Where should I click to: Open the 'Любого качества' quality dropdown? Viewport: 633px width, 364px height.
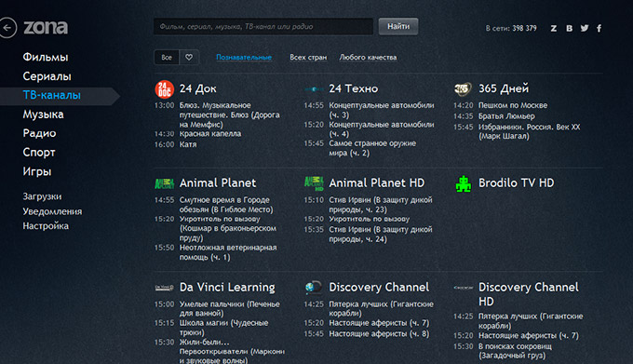(x=368, y=58)
